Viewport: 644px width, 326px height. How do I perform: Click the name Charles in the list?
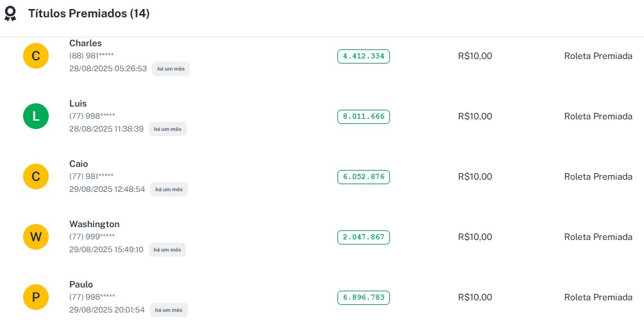85,43
